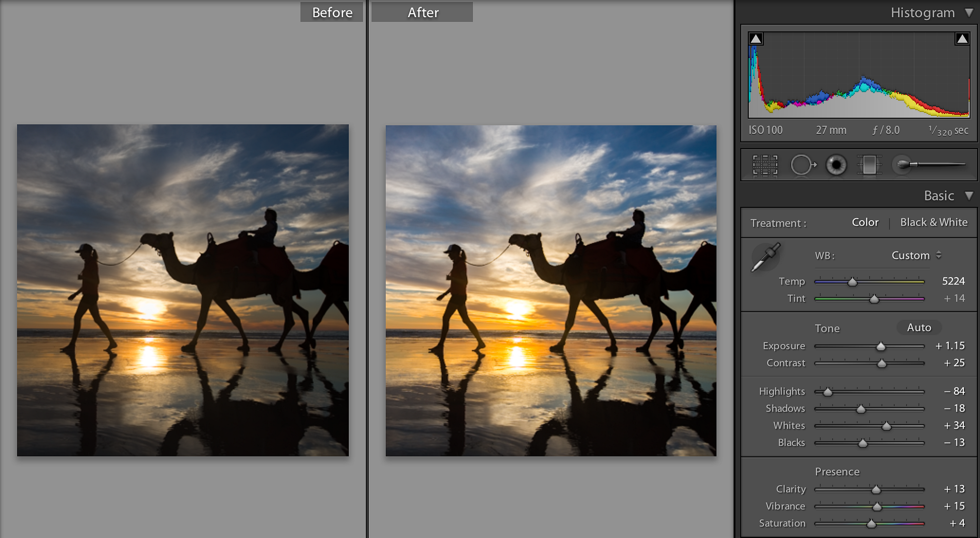
Task: Click the Blacks value − 13
Action: (954, 442)
